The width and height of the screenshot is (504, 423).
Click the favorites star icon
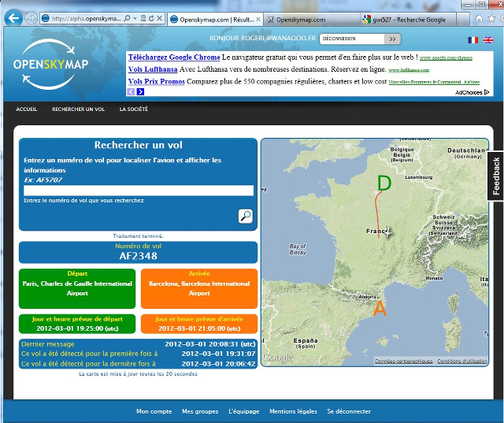point(491,19)
